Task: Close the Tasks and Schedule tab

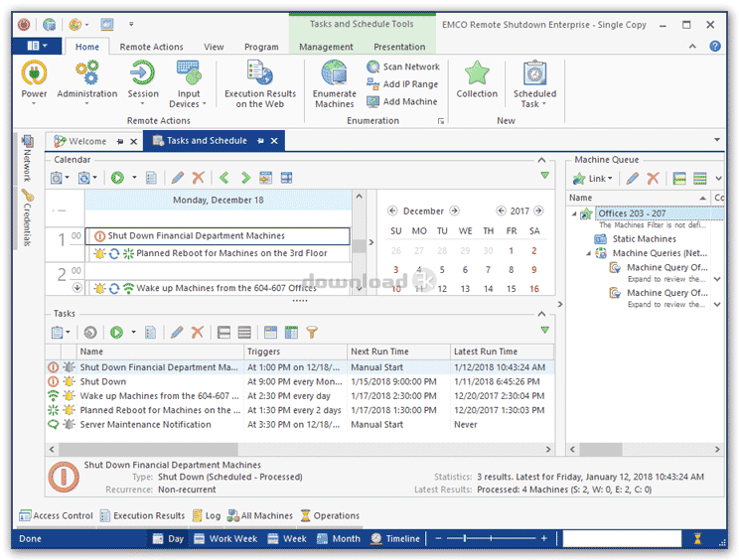Action: (274, 141)
